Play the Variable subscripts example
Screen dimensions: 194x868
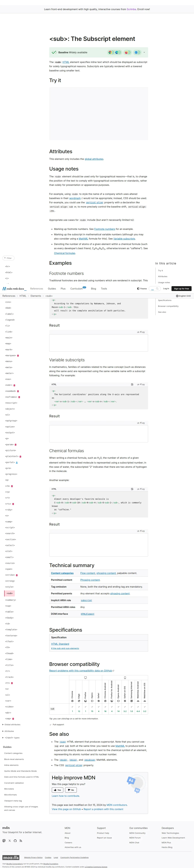[x=141, y=384]
